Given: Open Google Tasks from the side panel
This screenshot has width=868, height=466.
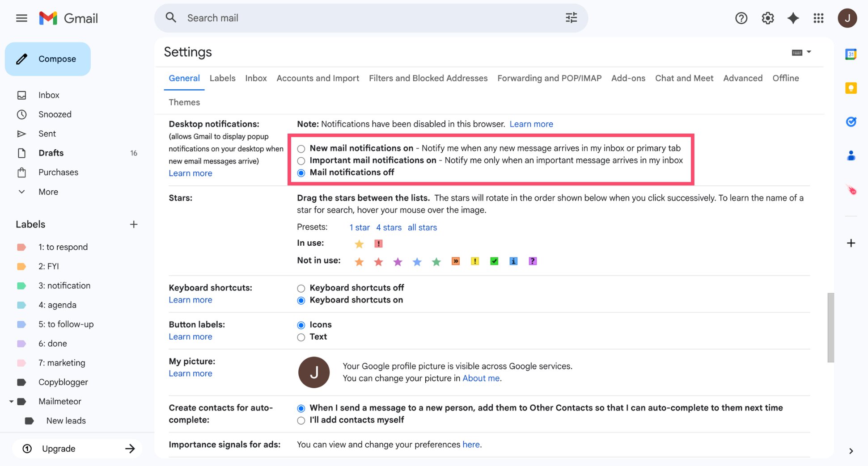Looking at the screenshot, I should click(x=851, y=122).
